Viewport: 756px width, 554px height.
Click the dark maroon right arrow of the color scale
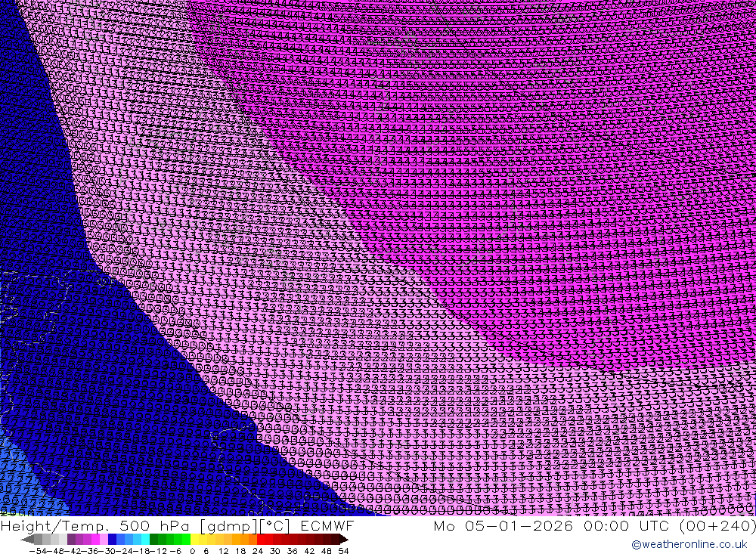tap(344, 540)
